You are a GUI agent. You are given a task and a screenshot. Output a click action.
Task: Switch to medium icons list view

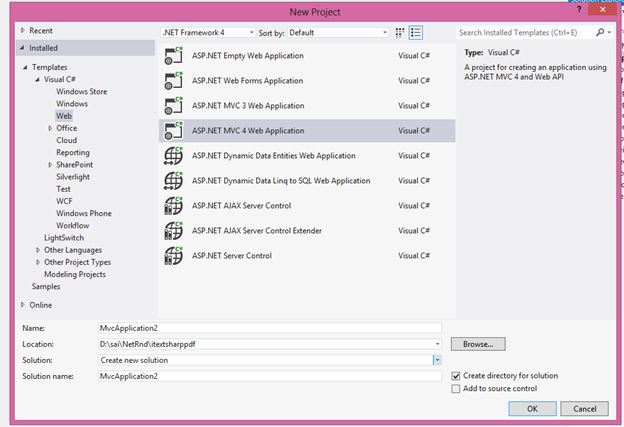tap(416, 33)
